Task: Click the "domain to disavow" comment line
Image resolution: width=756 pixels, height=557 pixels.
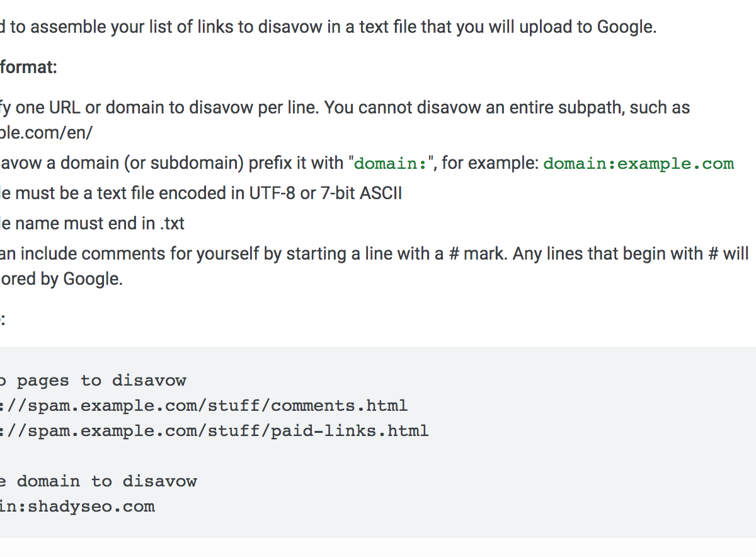Action: pyautogui.click(x=106, y=481)
